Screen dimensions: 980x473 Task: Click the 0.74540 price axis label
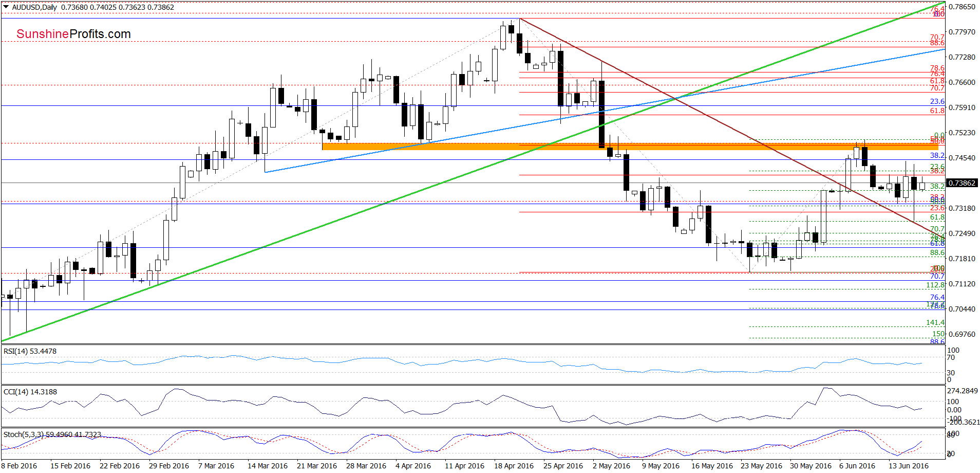click(x=962, y=158)
